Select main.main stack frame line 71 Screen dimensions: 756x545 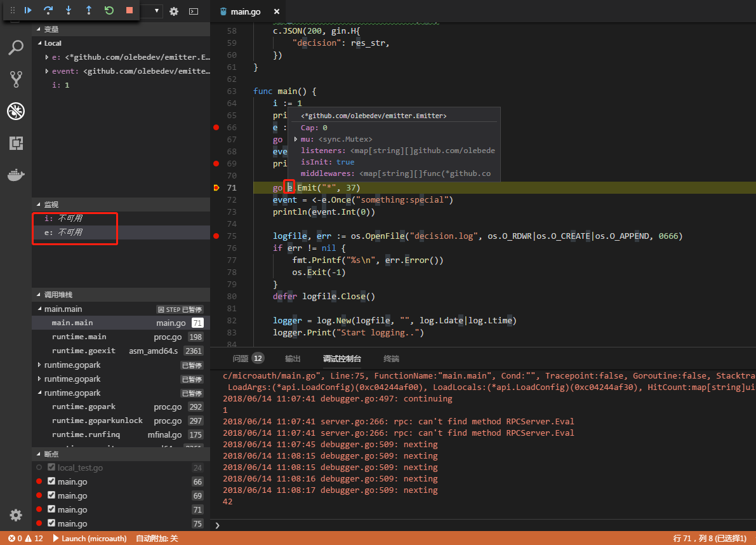pos(121,323)
